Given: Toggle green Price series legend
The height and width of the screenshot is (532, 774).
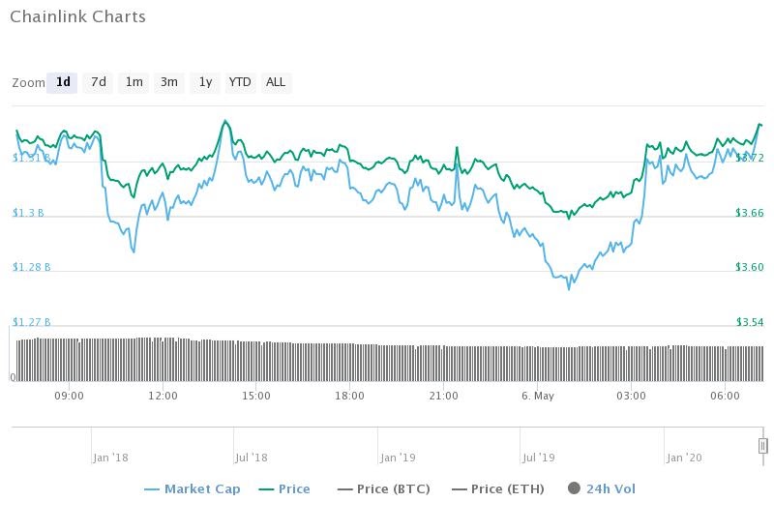Looking at the screenshot, I should [294, 489].
